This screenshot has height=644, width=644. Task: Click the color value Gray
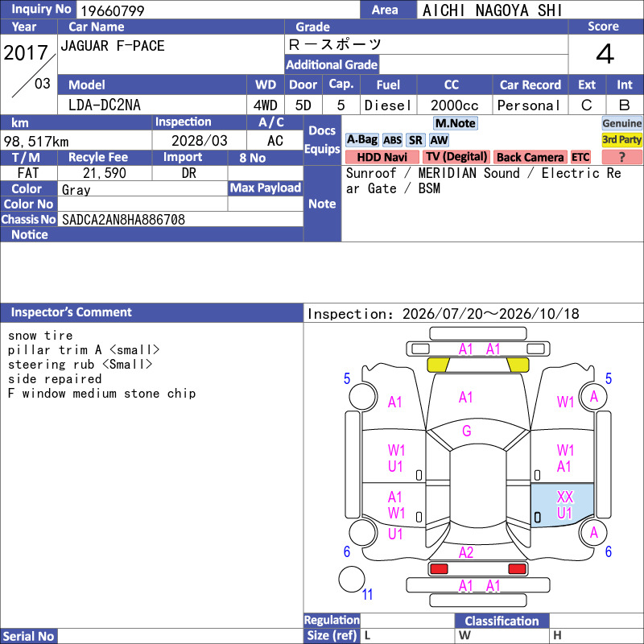76,190
